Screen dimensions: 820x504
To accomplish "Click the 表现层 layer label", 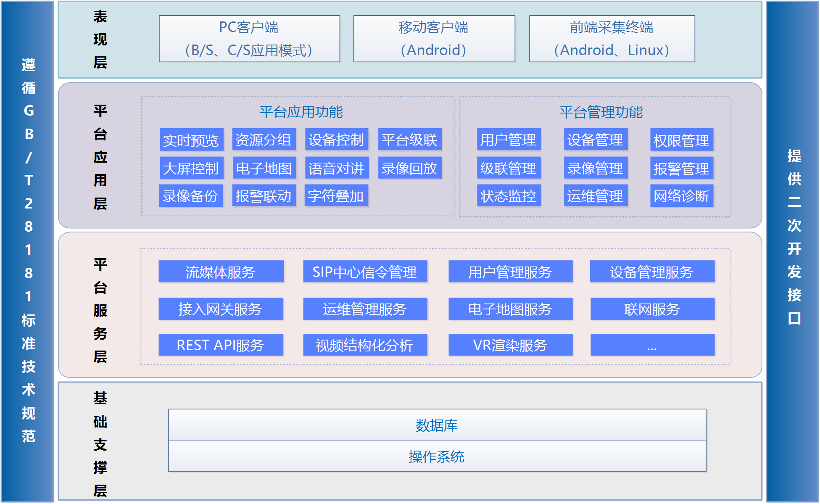I will [100, 40].
